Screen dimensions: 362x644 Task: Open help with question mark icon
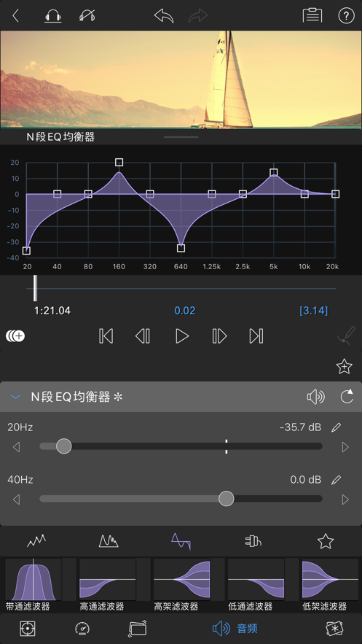pyautogui.click(x=346, y=16)
